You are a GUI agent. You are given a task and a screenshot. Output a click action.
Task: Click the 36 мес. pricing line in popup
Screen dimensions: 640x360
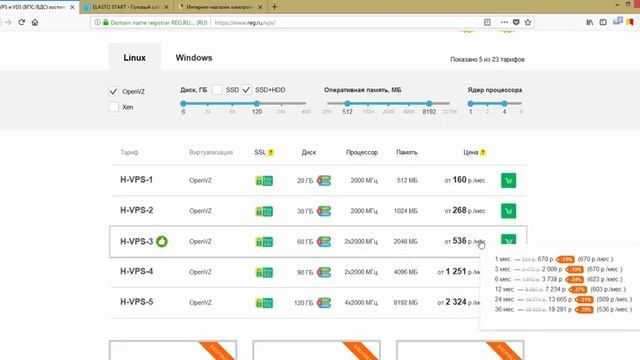click(563, 309)
